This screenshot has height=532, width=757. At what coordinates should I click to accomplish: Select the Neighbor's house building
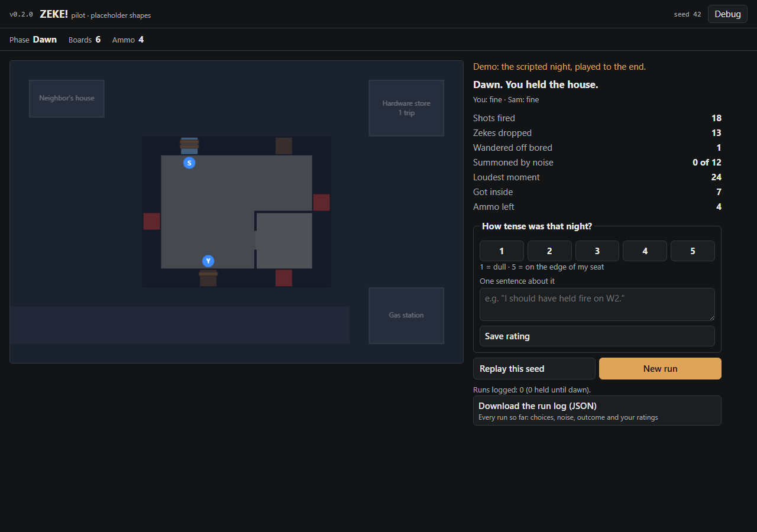click(67, 99)
